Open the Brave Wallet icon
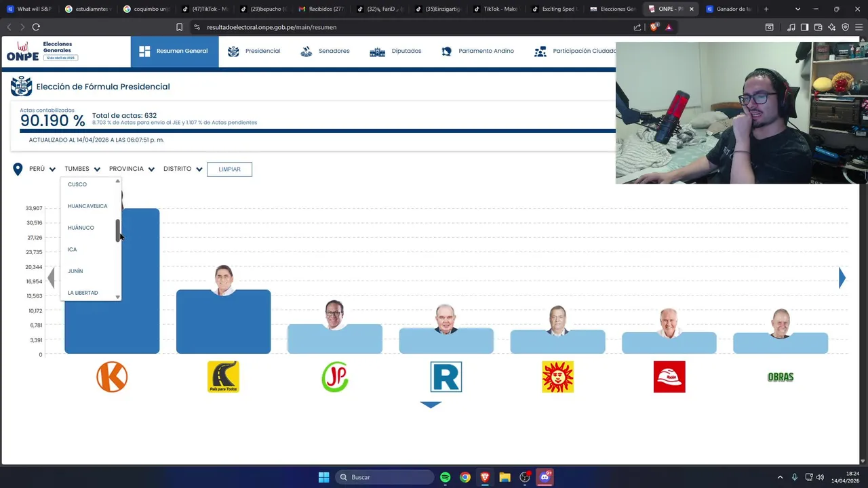The image size is (868, 488). pyautogui.click(x=818, y=27)
